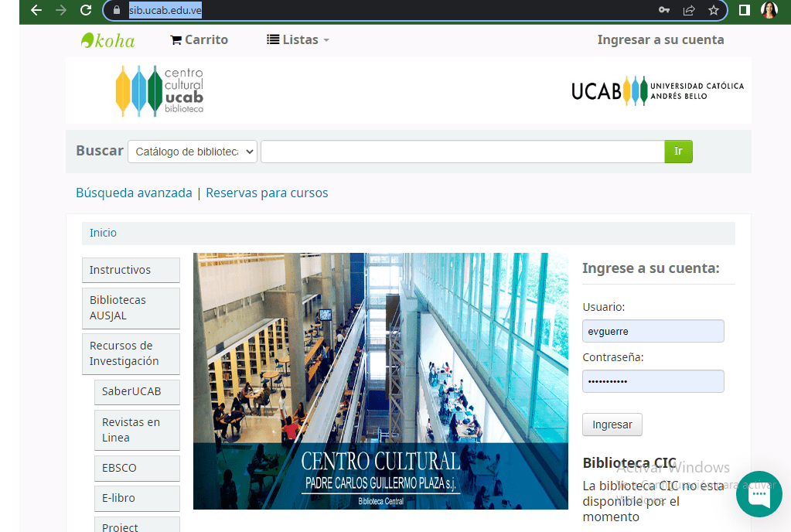
Task: Expand the Listas dropdown menu
Action: coord(298,40)
